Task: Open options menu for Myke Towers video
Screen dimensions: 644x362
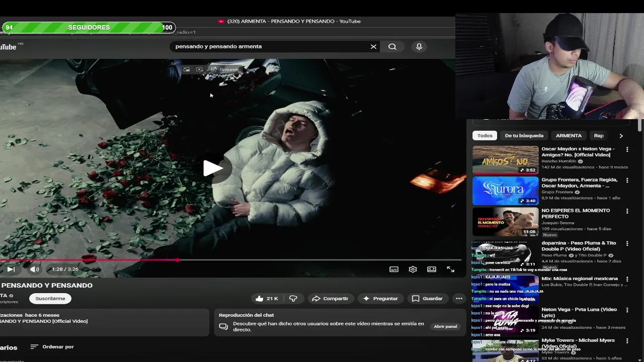Action: [627, 341]
